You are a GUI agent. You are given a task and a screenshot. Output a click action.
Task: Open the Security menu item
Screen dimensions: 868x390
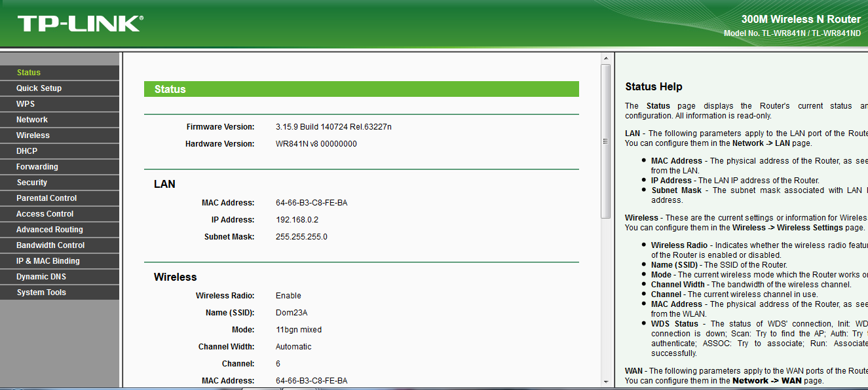coord(32,183)
